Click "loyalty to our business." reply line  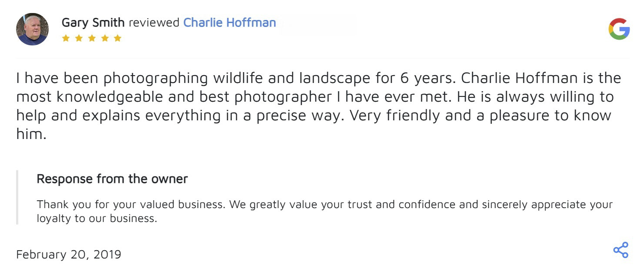pyautogui.click(x=97, y=218)
